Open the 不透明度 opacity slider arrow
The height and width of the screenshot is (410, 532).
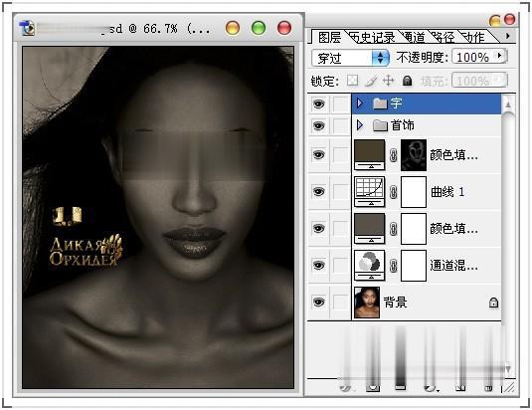tap(500, 56)
